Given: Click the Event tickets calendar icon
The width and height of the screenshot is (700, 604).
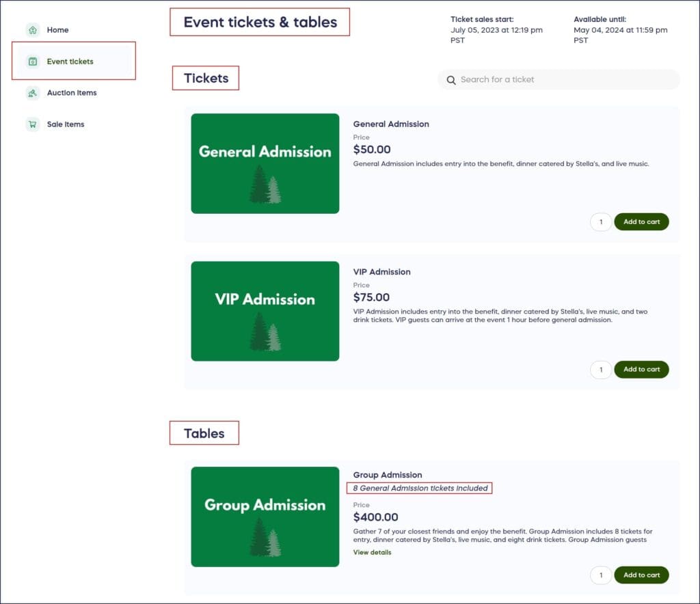Looking at the screenshot, I should tap(33, 61).
